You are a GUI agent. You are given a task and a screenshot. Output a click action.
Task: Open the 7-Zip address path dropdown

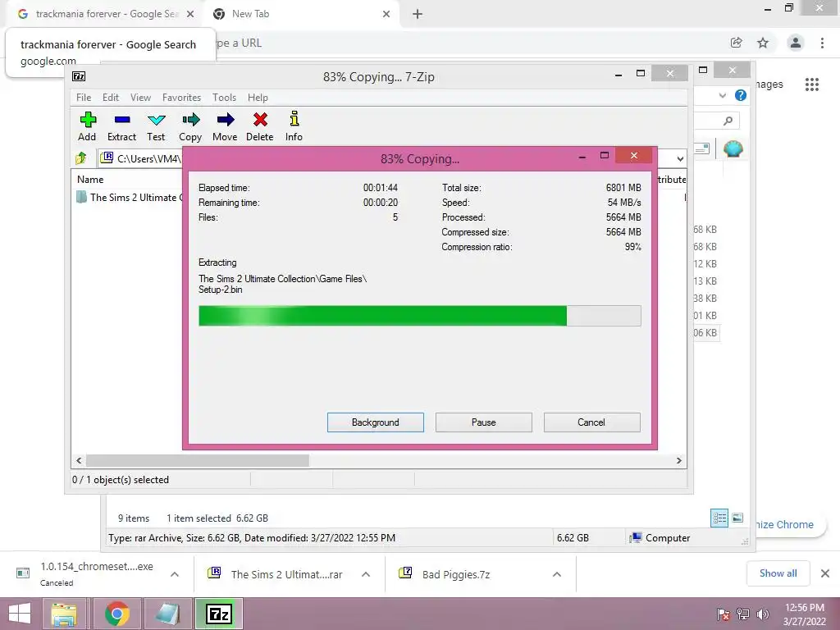coord(680,158)
